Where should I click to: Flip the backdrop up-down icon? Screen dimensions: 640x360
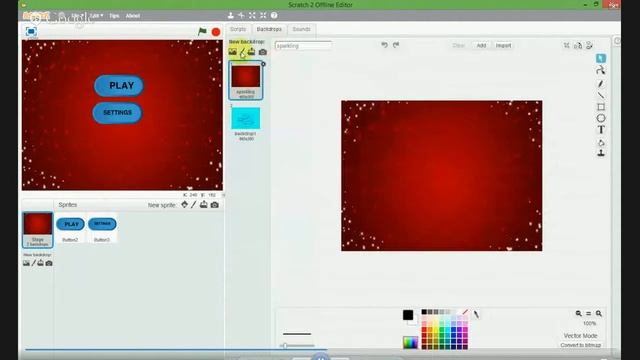click(x=589, y=46)
